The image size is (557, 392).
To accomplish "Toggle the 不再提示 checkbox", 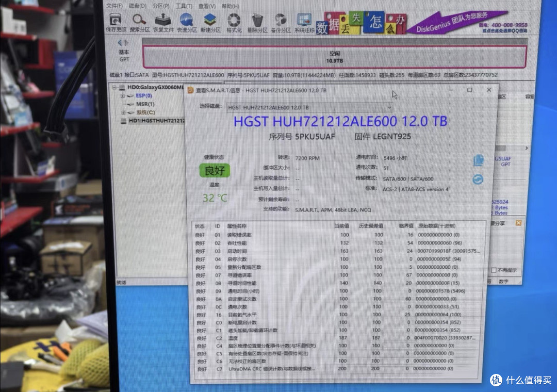I will (494, 270).
